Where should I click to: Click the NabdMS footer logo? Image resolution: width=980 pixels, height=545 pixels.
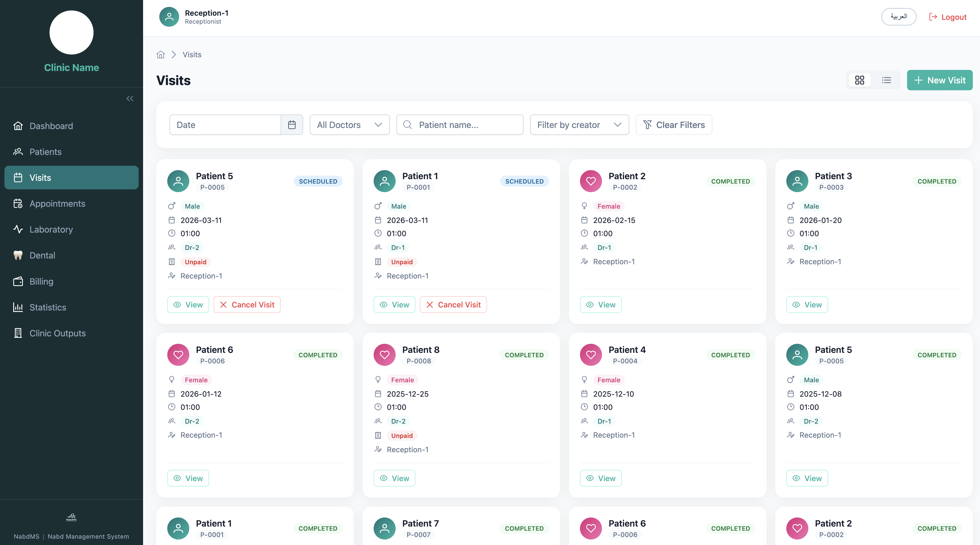point(72,517)
